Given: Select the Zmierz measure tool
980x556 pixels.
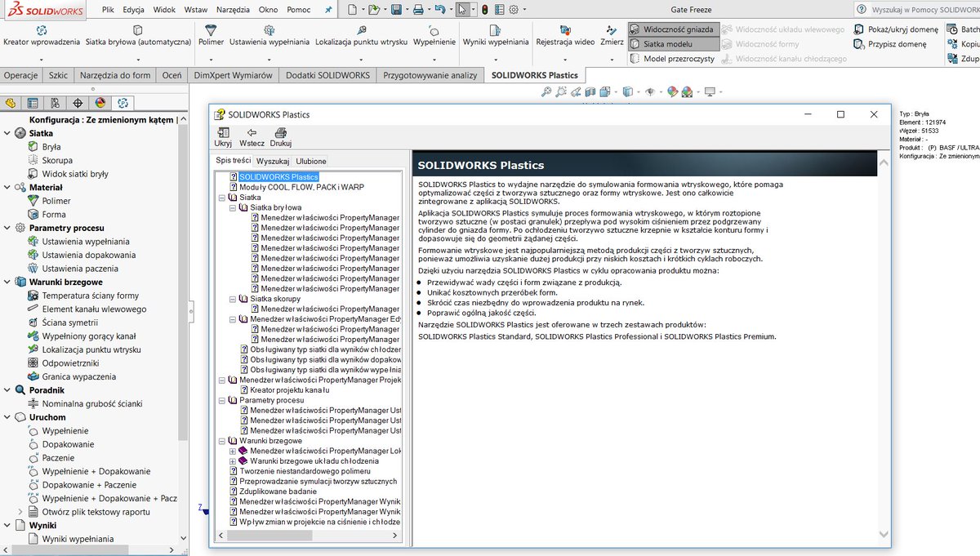Looking at the screenshot, I should (612, 35).
